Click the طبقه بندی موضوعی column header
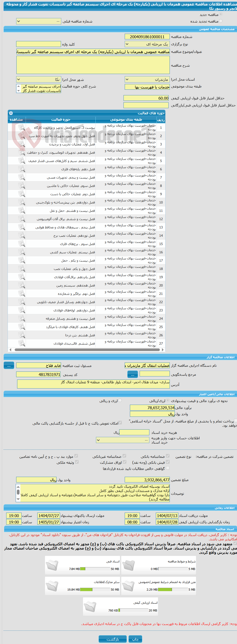This screenshot has width=237, height=644. tap(126, 120)
